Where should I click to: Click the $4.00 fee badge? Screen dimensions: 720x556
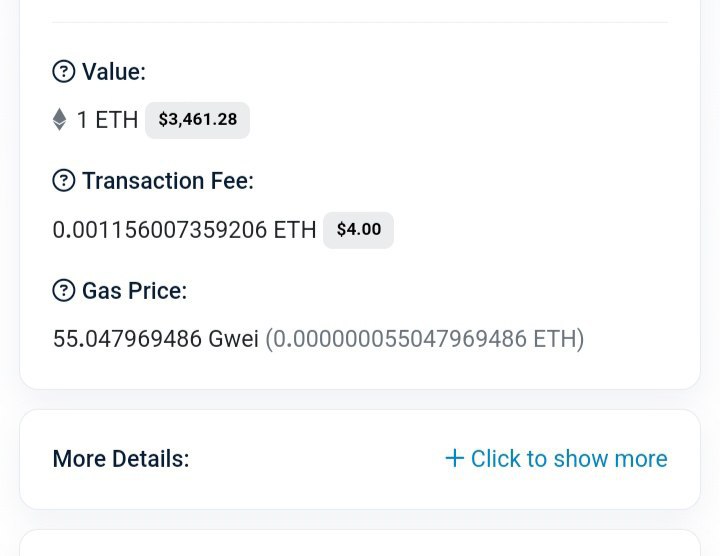(x=358, y=230)
